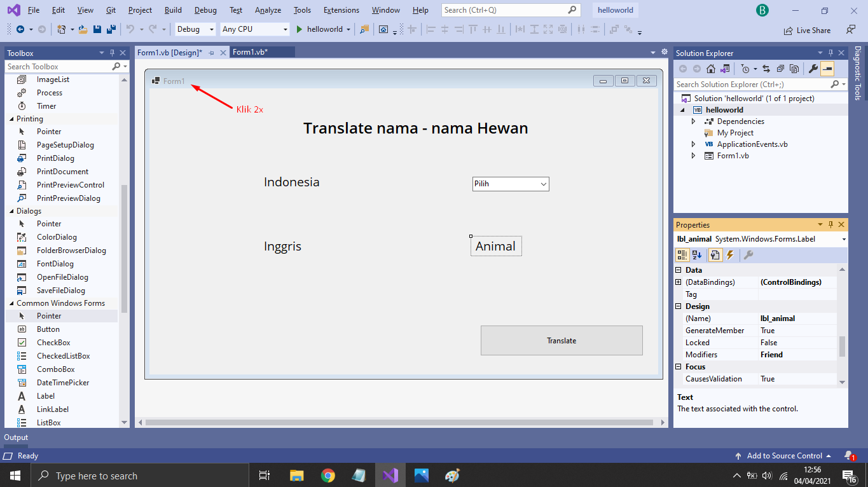Viewport: 868px width, 487px height.
Task: Click the Translate button on the form
Action: pyautogui.click(x=561, y=340)
